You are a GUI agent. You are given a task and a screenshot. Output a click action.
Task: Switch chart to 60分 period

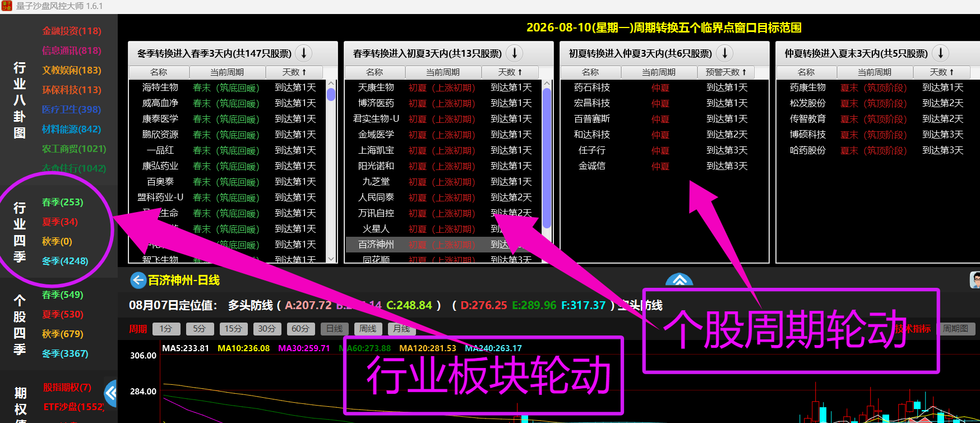(301, 329)
